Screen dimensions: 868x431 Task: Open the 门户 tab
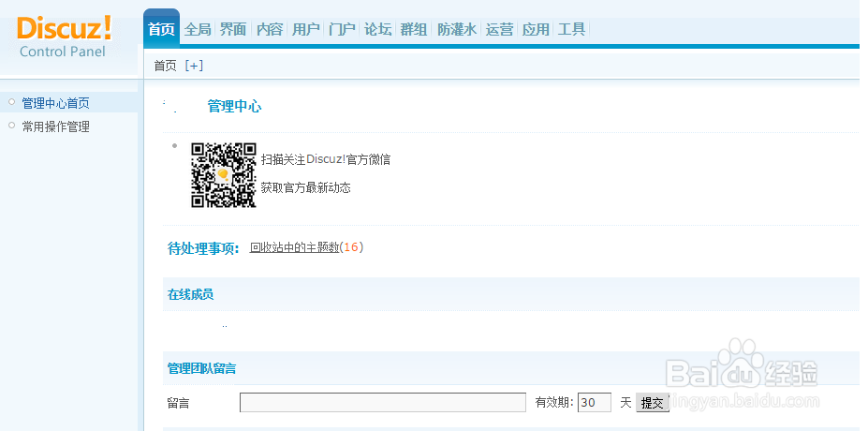342,29
